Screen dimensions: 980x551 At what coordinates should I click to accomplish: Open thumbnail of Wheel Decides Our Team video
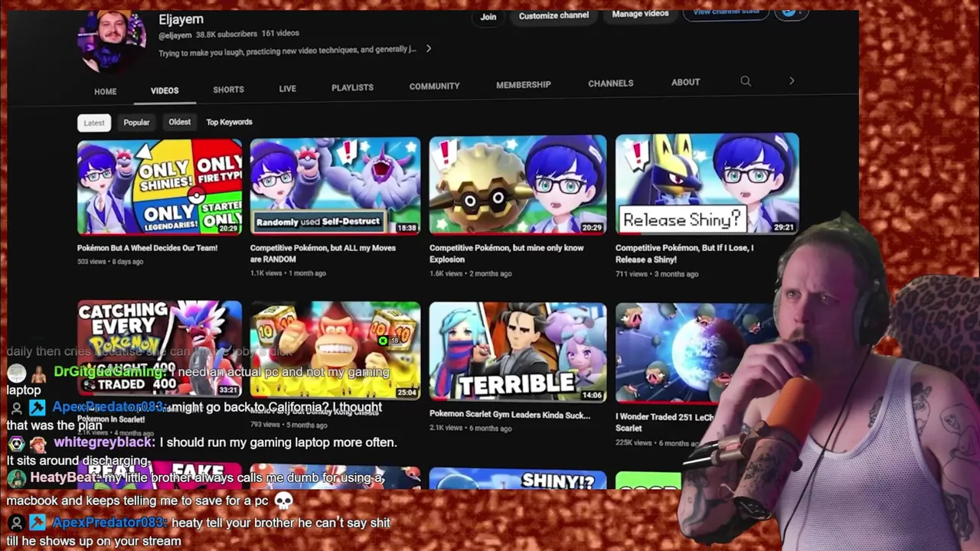tap(159, 187)
